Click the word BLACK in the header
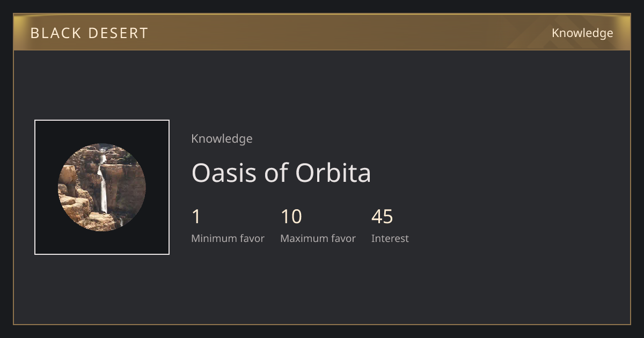644x338 pixels. pos(54,33)
